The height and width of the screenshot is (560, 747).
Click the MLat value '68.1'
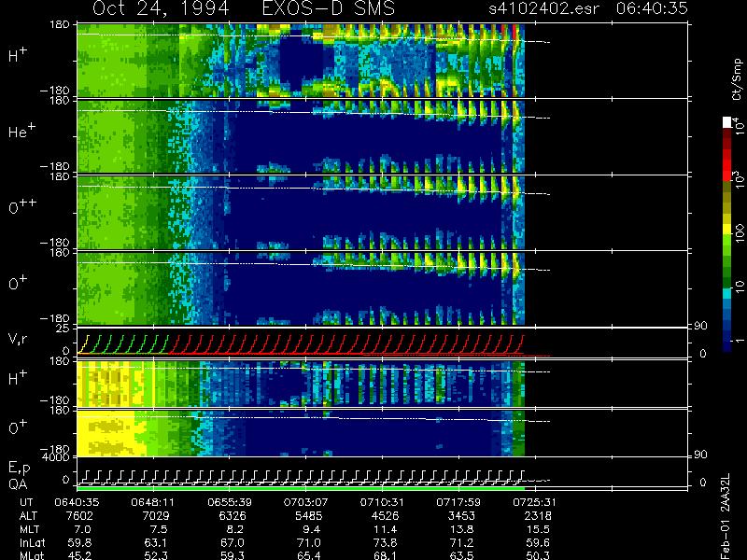pos(386,555)
